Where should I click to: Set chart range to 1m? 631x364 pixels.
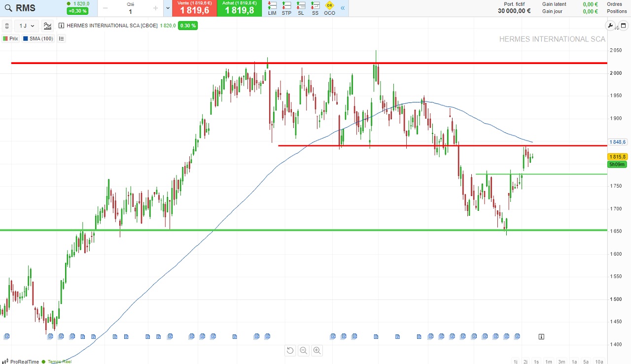click(548, 362)
